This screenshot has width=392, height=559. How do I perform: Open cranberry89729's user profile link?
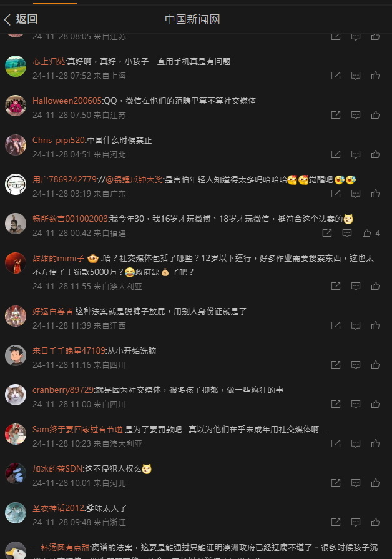[63, 390]
